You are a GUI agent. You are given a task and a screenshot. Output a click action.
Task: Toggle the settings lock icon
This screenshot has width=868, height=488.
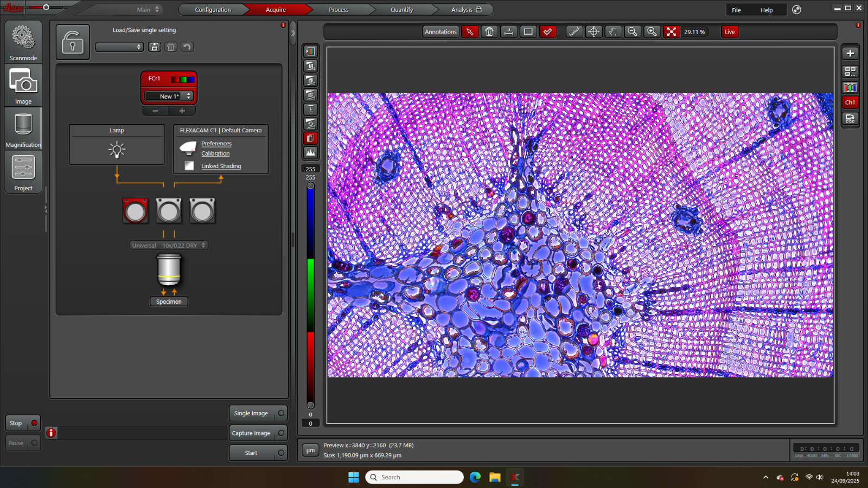pyautogui.click(x=73, y=42)
